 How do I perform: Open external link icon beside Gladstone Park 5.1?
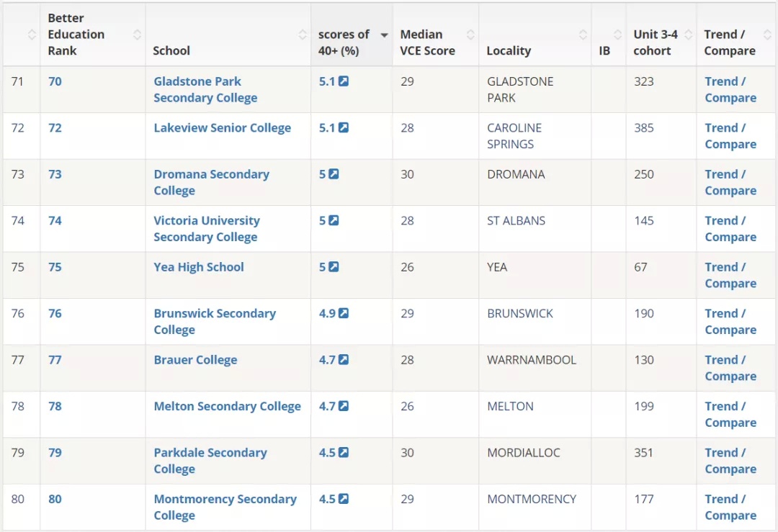click(x=344, y=81)
